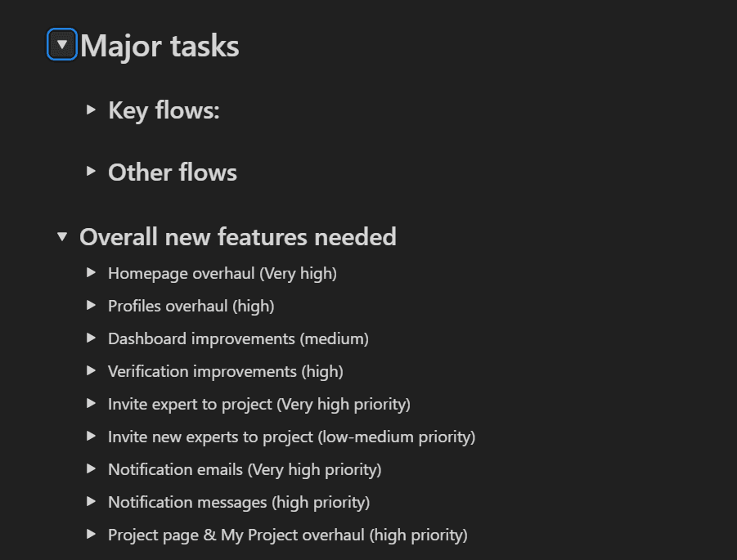Expand the Invite new experts to project item

click(91, 436)
